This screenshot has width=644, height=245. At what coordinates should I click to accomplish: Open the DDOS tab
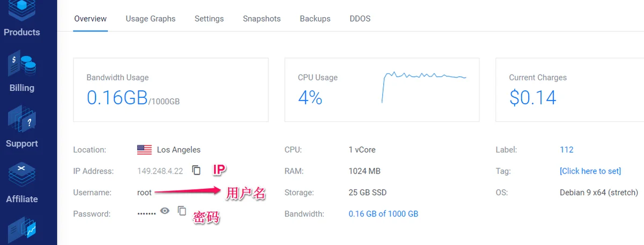point(360,18)
